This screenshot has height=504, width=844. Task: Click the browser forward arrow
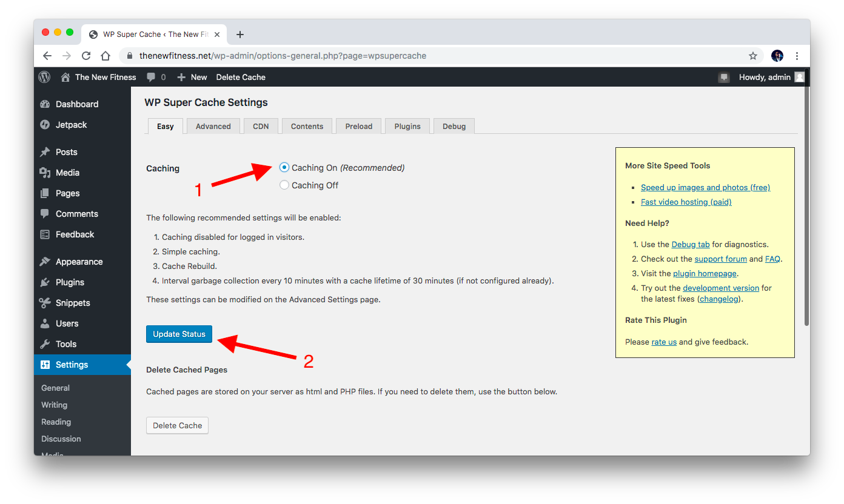click(x=67, y=56)
